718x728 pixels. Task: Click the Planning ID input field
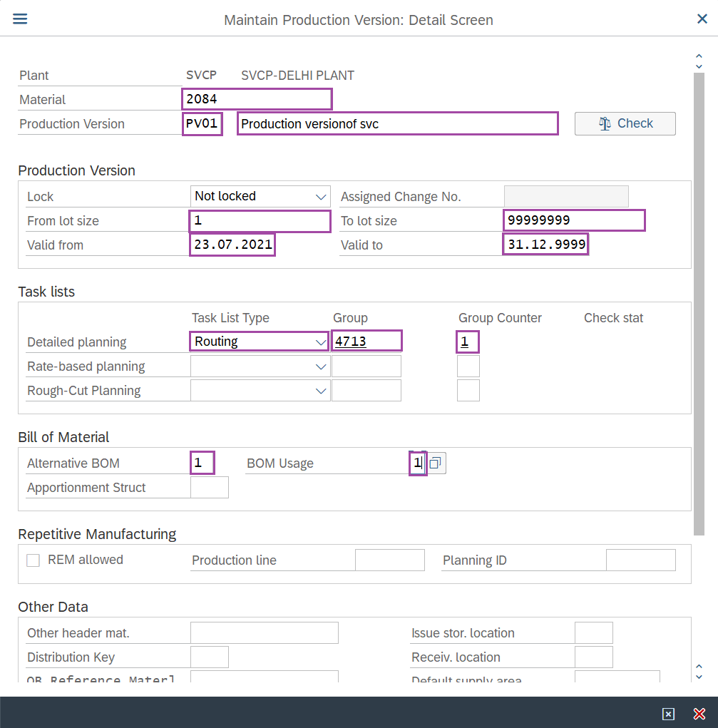click(640, 560)
